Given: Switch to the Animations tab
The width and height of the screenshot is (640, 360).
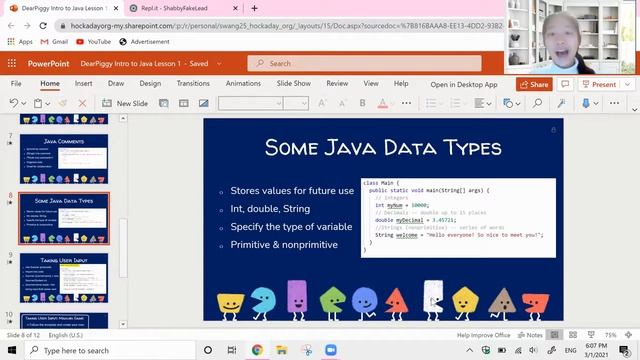Looking at the screenshot, I should click(243, 83).
